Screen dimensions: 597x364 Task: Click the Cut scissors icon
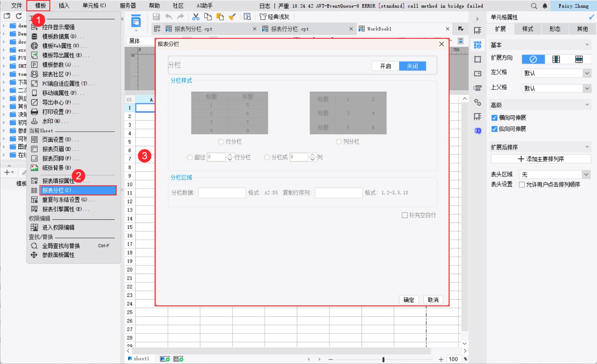click(196, 17)
